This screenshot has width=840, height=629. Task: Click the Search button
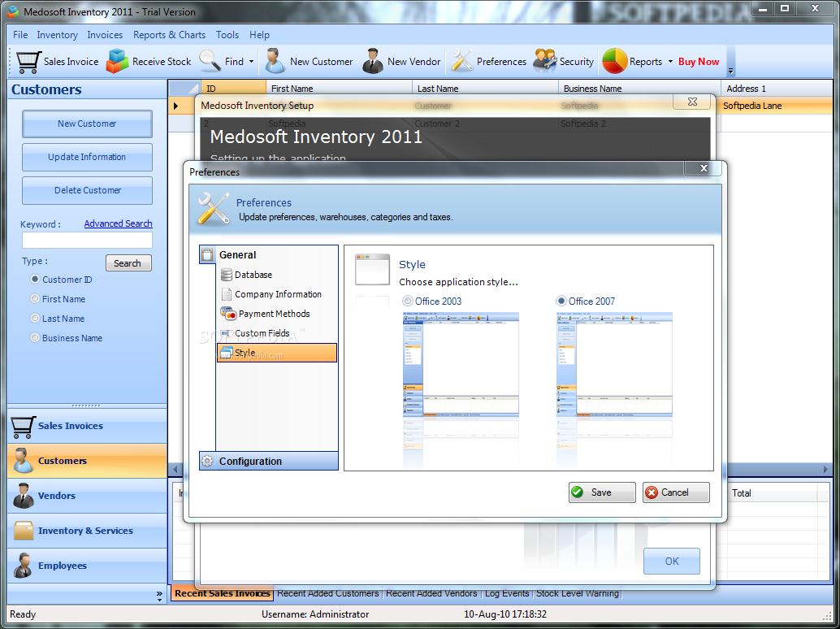(x=128, y=263)
